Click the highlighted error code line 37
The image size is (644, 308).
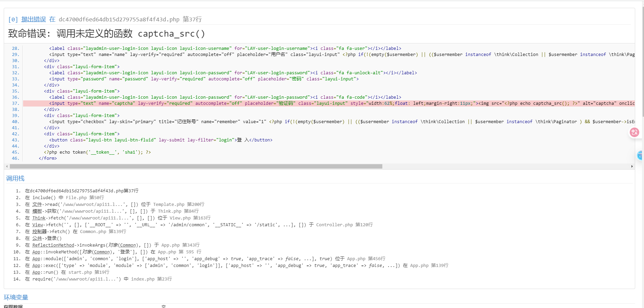237,103
